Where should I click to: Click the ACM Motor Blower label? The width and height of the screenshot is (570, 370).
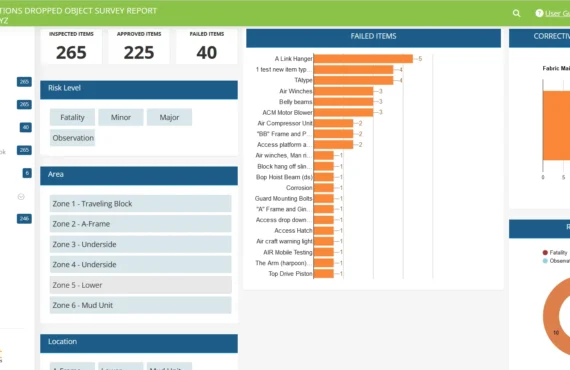coord(287,113)
